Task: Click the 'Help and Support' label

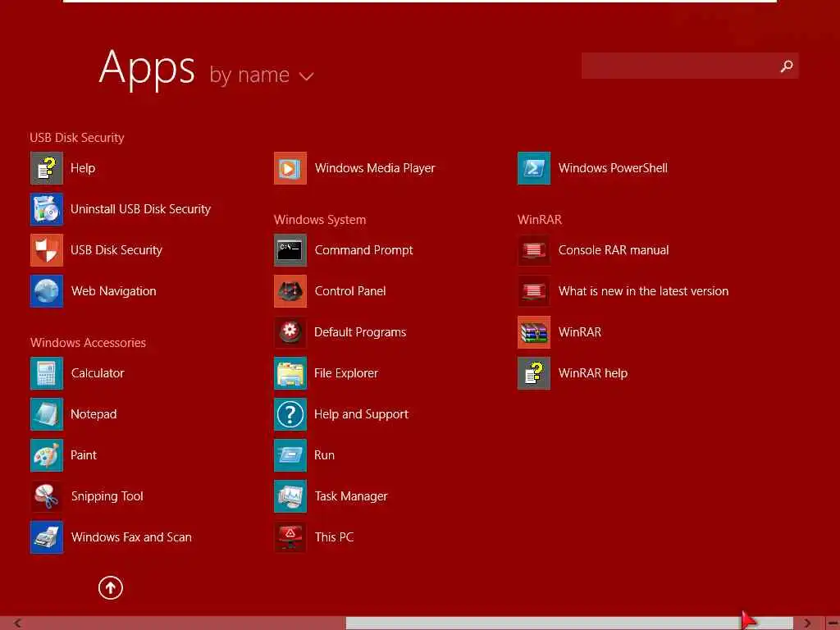Action: click(x=361, y=414)
